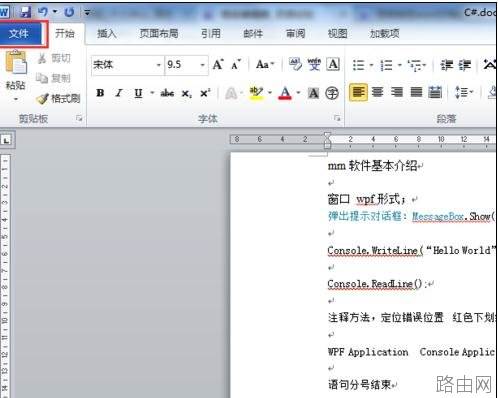Select Align Left paragraph alignment
Viewport: 498px width, 398px height.
[358, 92]
